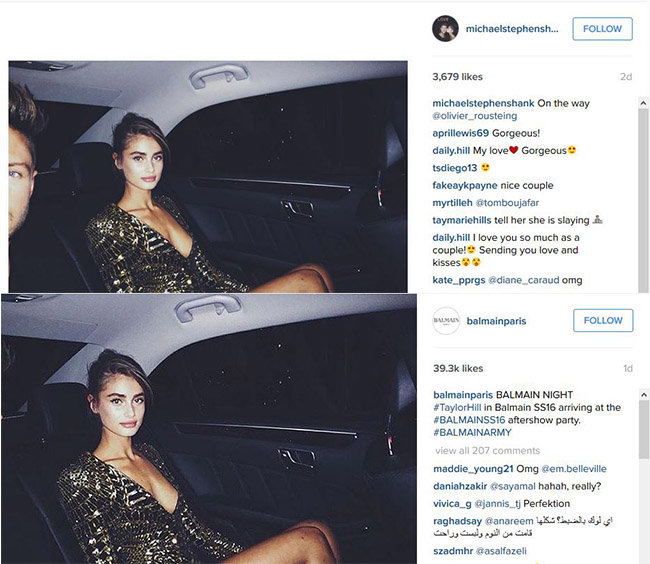Click the lower comments scroll-up arrow

coord(644,395)
